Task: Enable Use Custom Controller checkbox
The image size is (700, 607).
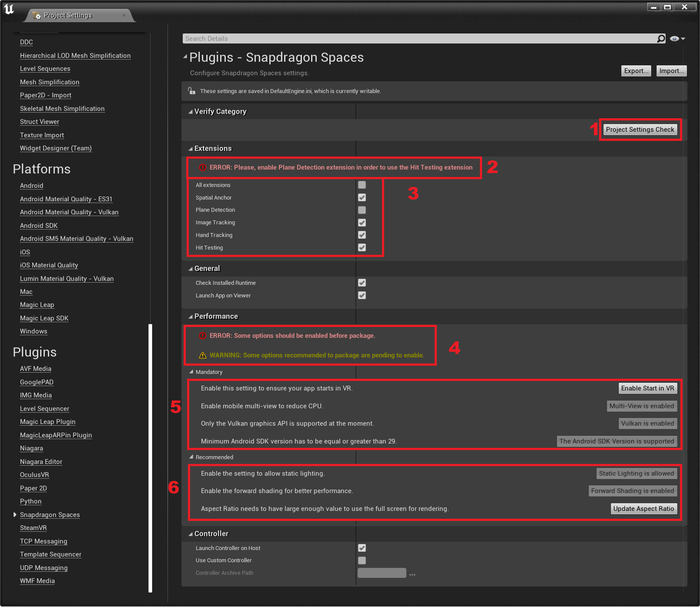Action: 362,560
